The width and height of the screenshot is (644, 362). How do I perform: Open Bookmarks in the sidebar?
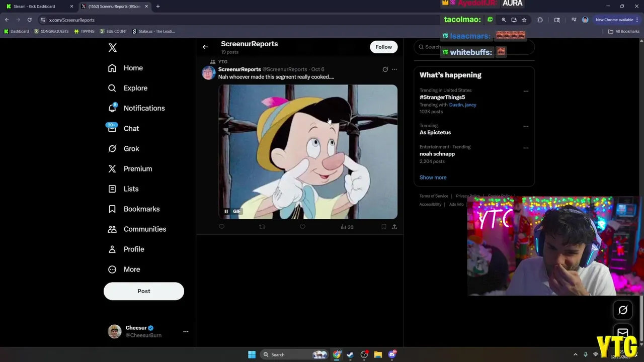[134, 209]
